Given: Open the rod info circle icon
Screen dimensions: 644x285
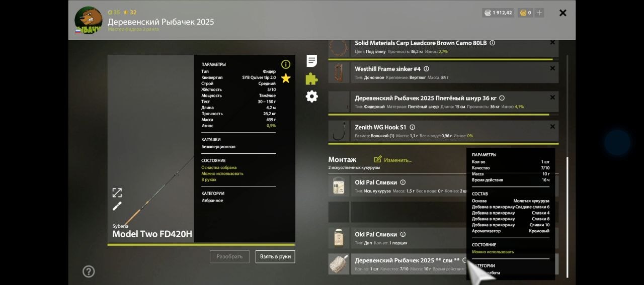Looking at the screenshot, I should [286, 64].
